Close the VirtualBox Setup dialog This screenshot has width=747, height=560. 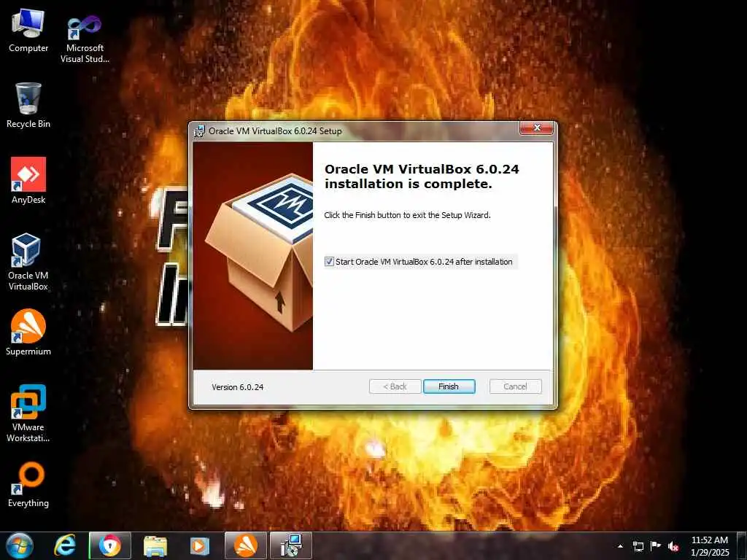click(x=536, y=128)
